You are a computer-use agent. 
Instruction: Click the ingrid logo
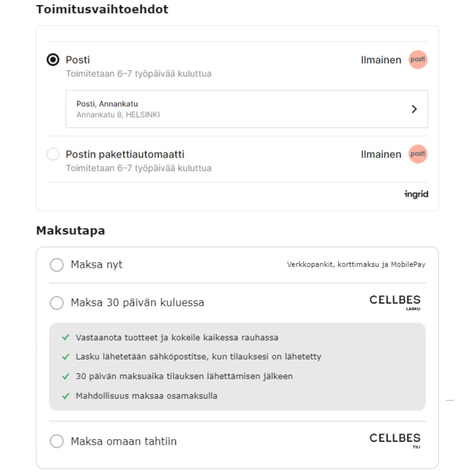(416, 194)
